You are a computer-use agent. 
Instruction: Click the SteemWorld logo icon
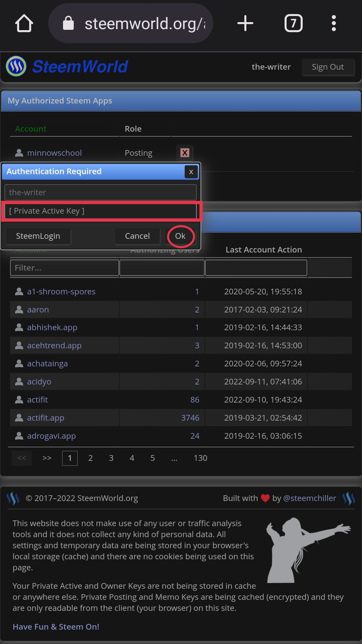point(16,66)
